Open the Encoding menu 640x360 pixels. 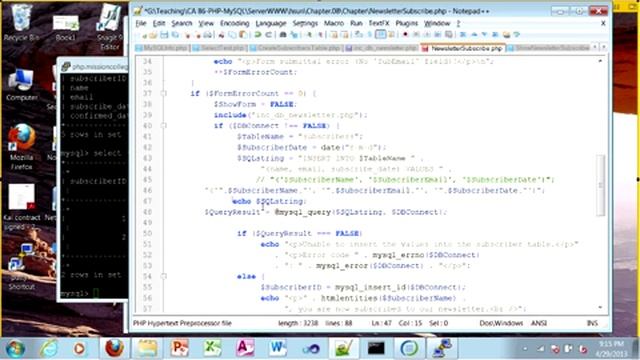pyautogui.click(x=234, y=23)
